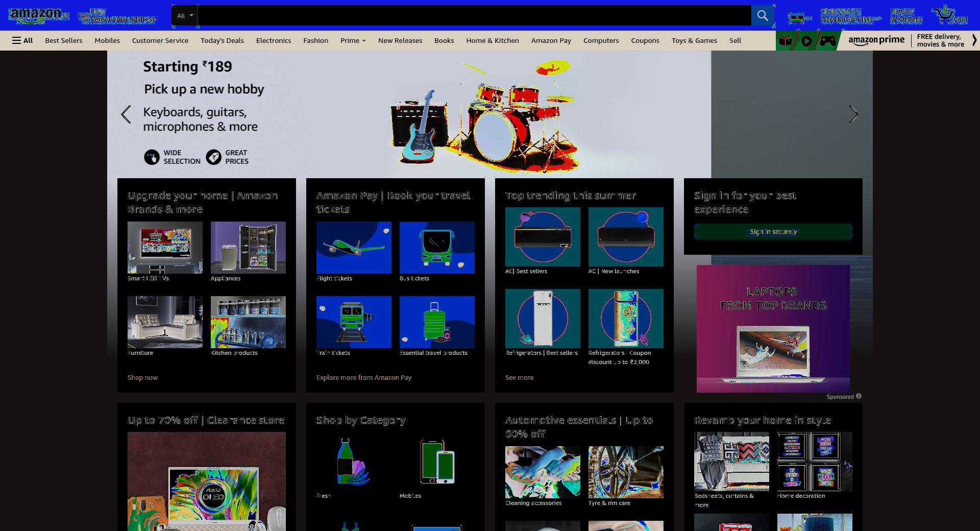
Task: Open Laptops From Top Brands sponsored ad
Action: (773, 328)
